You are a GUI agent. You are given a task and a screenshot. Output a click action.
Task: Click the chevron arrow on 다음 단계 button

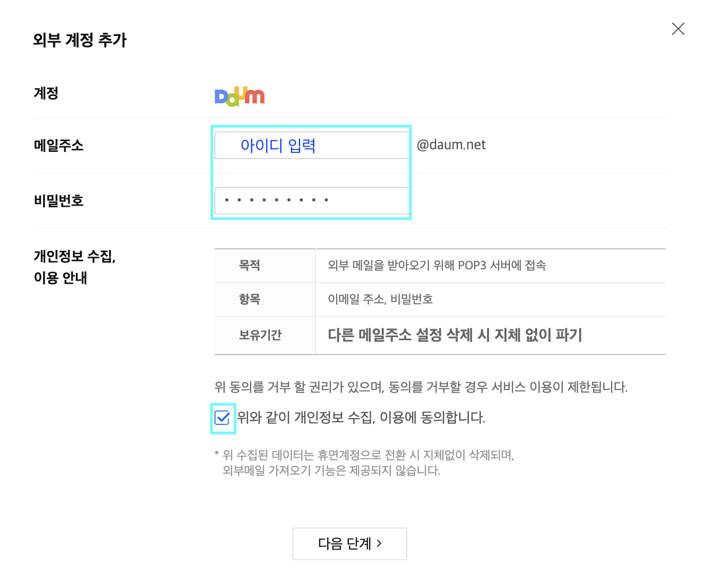(x=378, y=544)
